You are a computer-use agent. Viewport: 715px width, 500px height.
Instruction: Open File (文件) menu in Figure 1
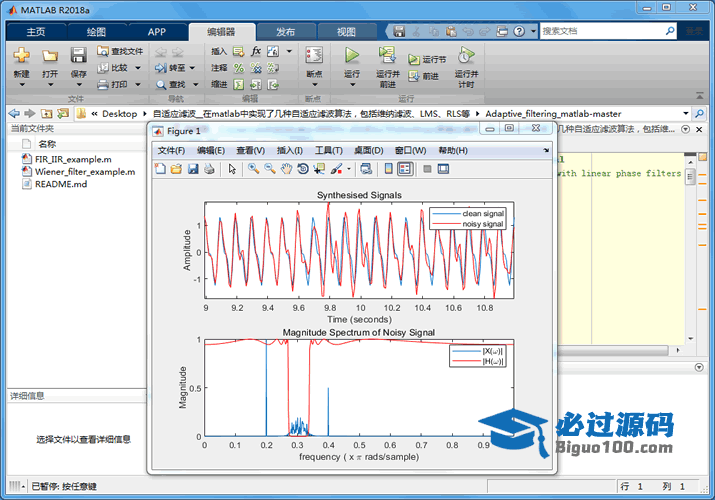click(171, 150)
